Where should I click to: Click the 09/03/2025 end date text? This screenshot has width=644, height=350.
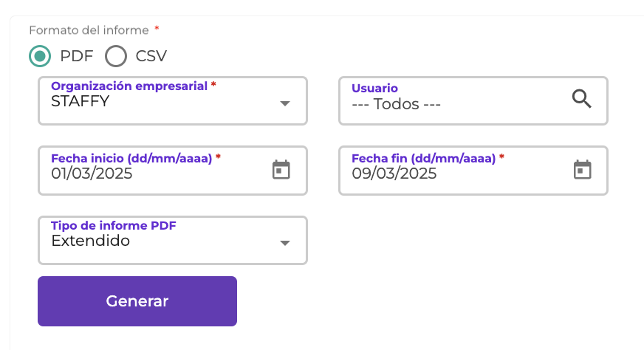click(x=394, y=174)
